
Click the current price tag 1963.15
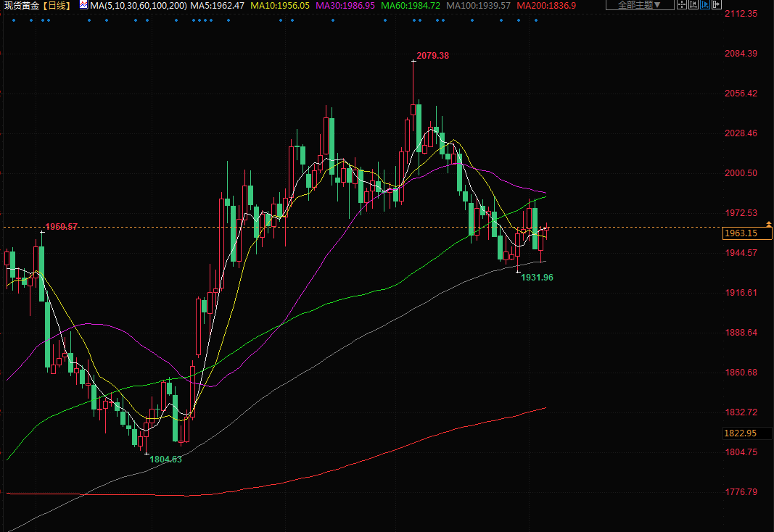(x=746, y=233)
